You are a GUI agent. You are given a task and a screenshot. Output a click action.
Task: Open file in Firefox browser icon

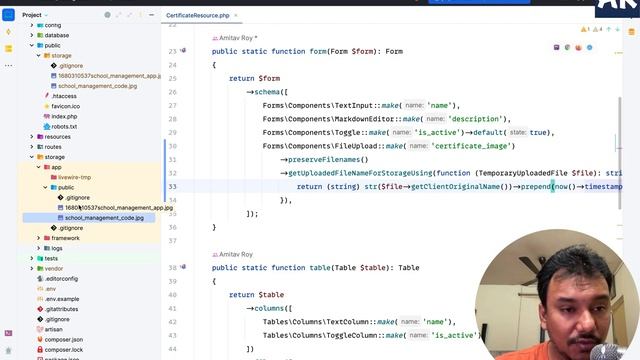578,47
